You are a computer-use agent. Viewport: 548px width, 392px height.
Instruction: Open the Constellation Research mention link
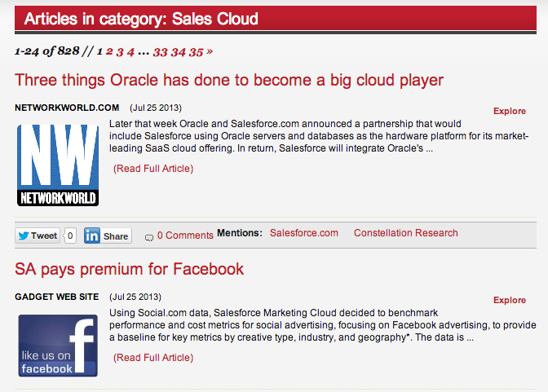pyautogui.click(x=406, y=233)
